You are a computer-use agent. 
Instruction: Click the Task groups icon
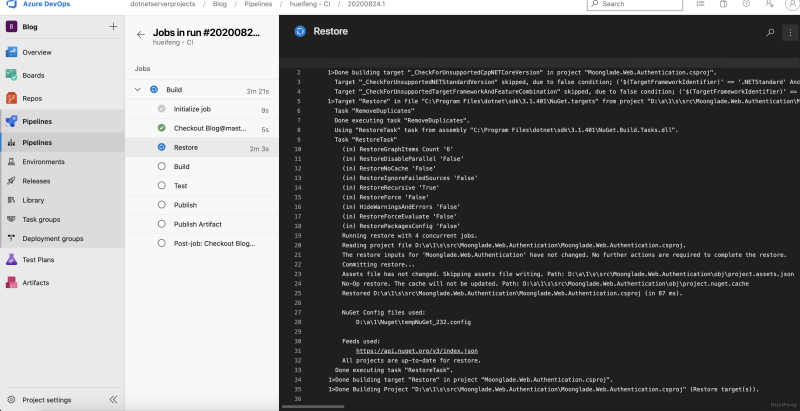tap(11, 219)
